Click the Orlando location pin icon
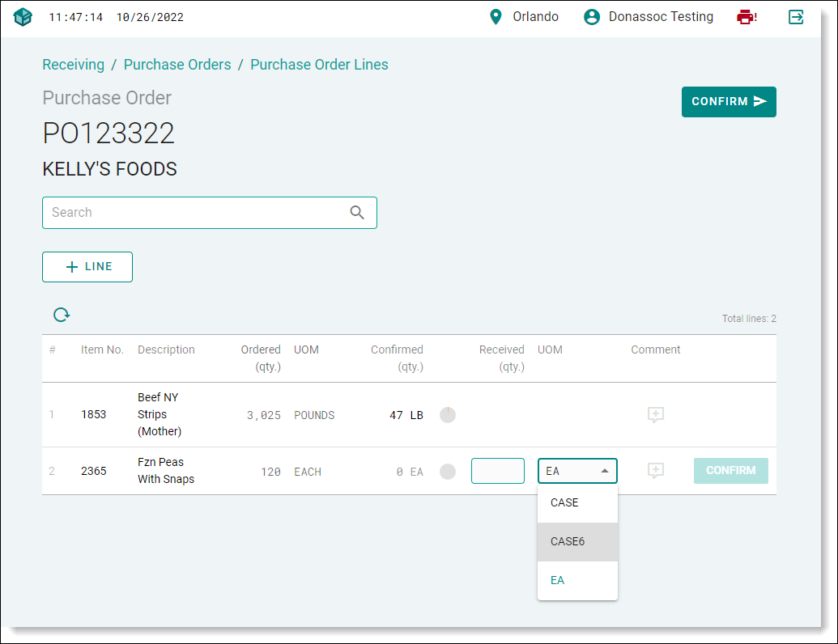This screenshot has width=838, height=644. click(x=496, y=17)
